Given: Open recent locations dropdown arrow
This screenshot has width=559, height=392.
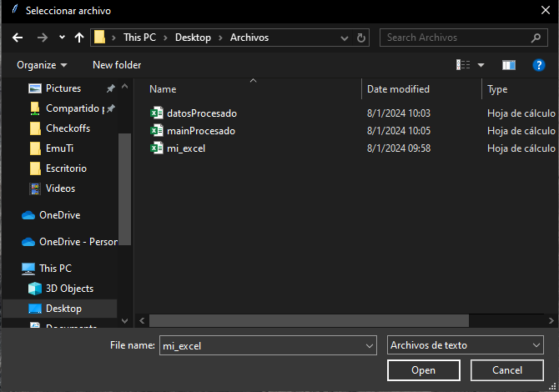Looking at the screenshot, I should tap(62, 37).
